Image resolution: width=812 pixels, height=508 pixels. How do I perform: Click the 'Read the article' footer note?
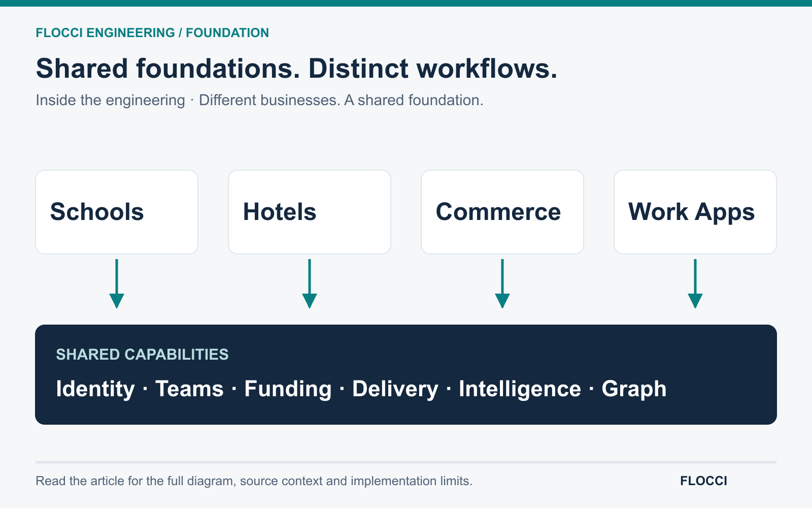pos(254,481)
